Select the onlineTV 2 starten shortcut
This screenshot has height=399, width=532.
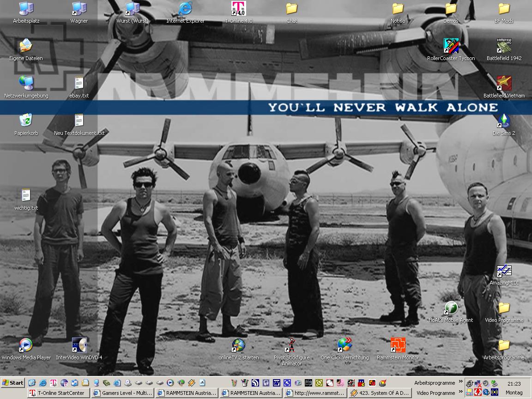coord(238,350)
